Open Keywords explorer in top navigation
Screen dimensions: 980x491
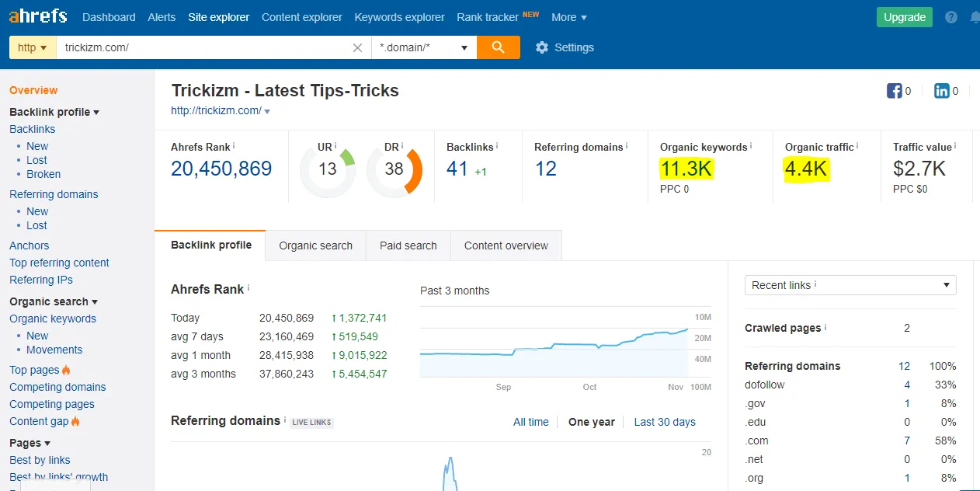[x=400, y=17]
